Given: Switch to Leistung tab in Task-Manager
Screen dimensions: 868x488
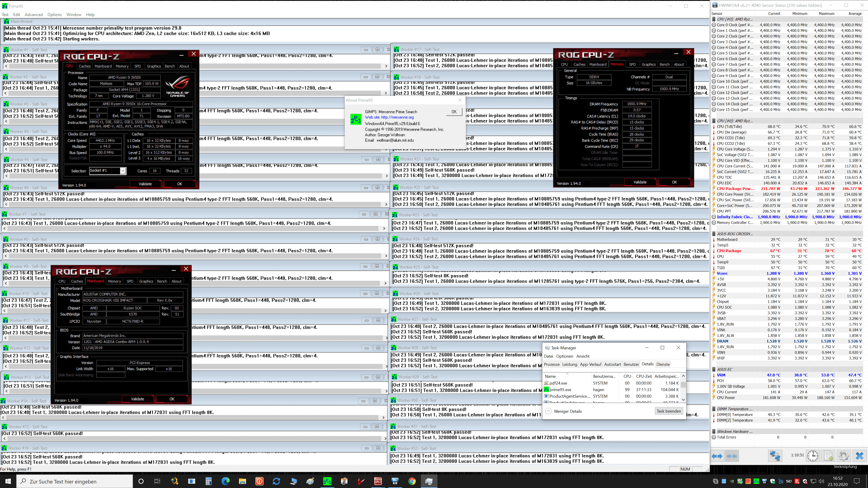Looking at the screenshot, I should (x=569, y=364).
